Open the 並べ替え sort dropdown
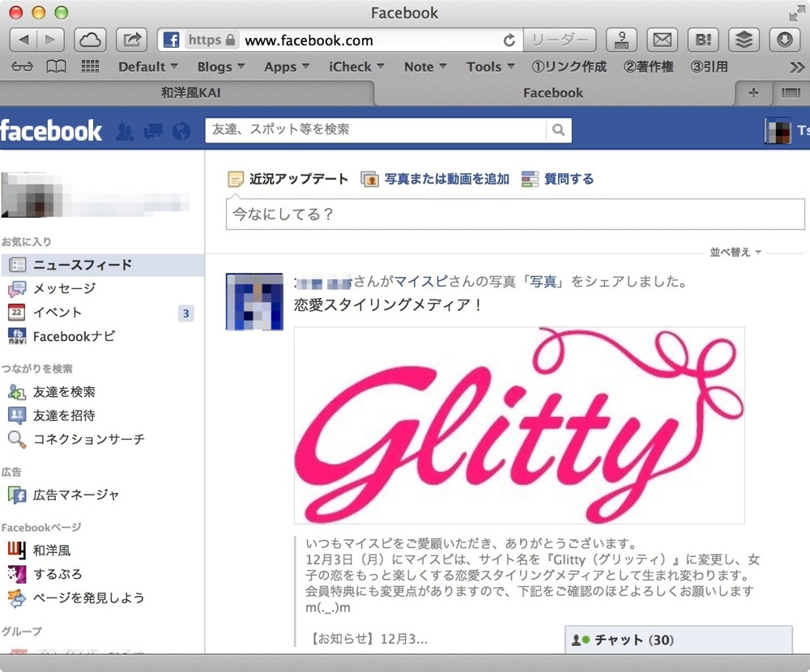 [x=735, y=252]
